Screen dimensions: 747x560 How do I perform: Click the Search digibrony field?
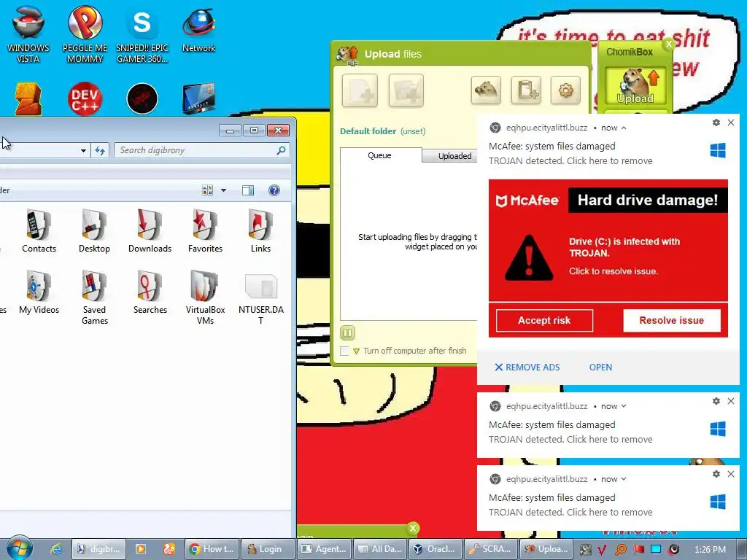(201, 150)
